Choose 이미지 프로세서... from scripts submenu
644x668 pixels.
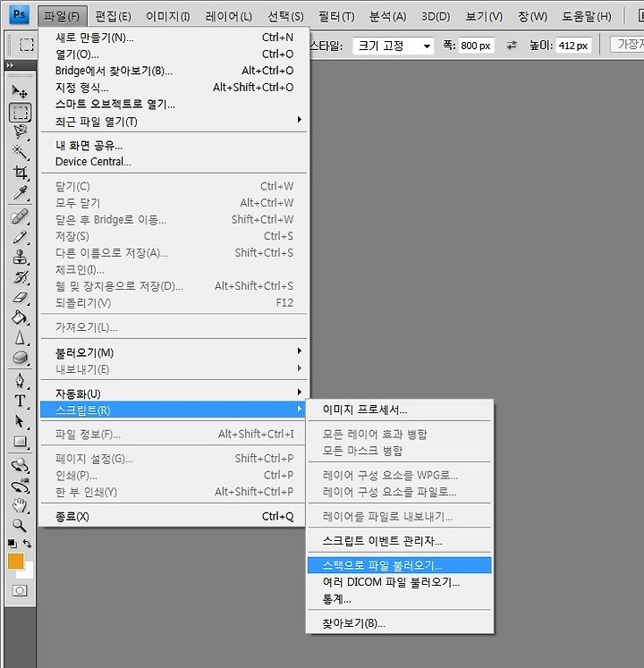[399, 410]
